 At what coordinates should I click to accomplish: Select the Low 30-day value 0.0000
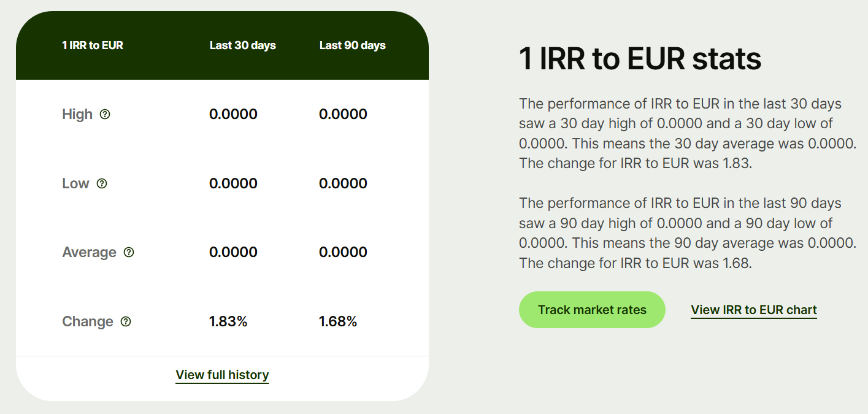tap(233, 183)
